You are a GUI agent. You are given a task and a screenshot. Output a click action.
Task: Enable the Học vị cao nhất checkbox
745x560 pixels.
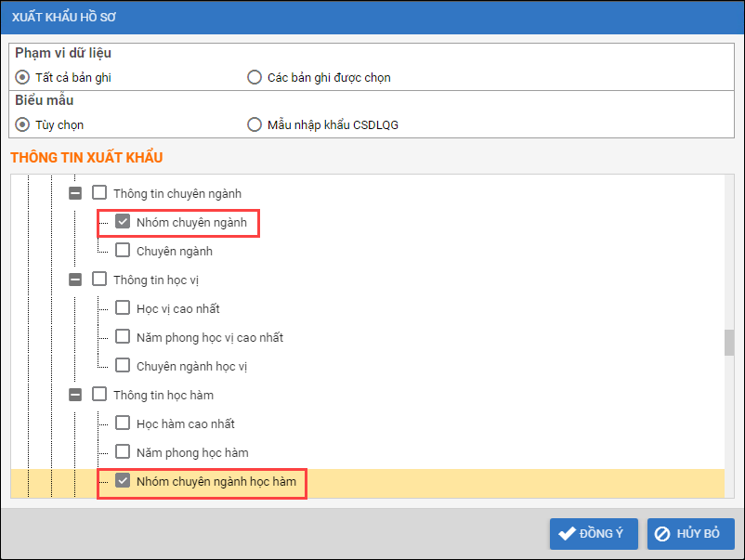(123, 308)
